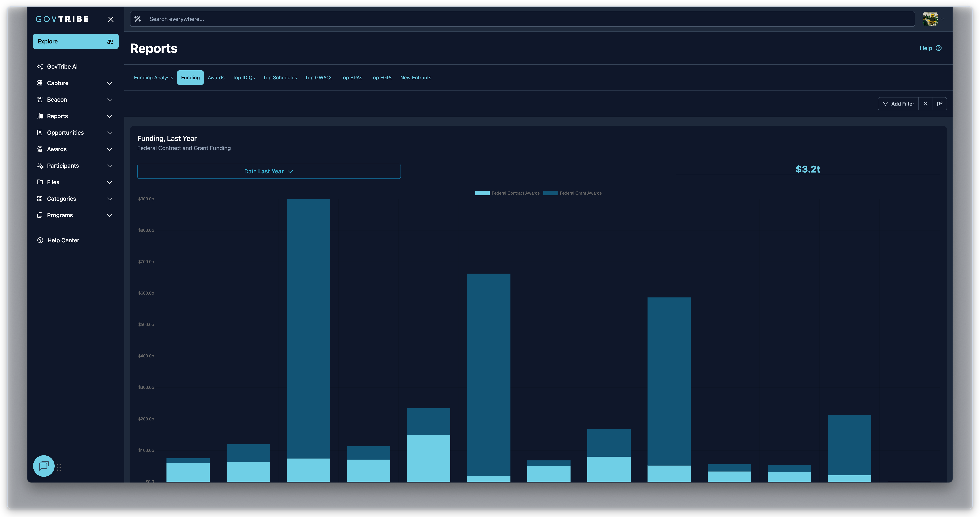Open the Date Last Year dropdown
Image resolution: width=980 pixels, height=517 pixels.
click(x=269, y=171)
